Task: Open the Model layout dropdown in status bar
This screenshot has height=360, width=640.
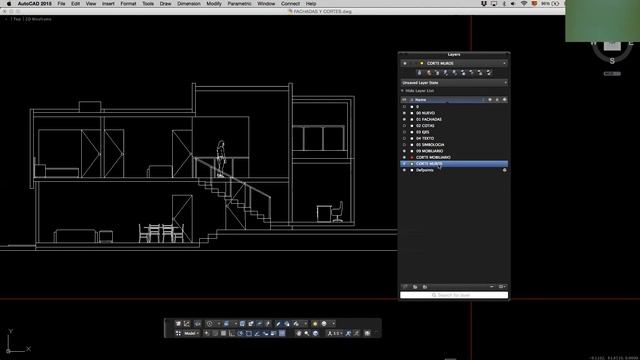Action: pyautogui.click(x=191, y=333)
